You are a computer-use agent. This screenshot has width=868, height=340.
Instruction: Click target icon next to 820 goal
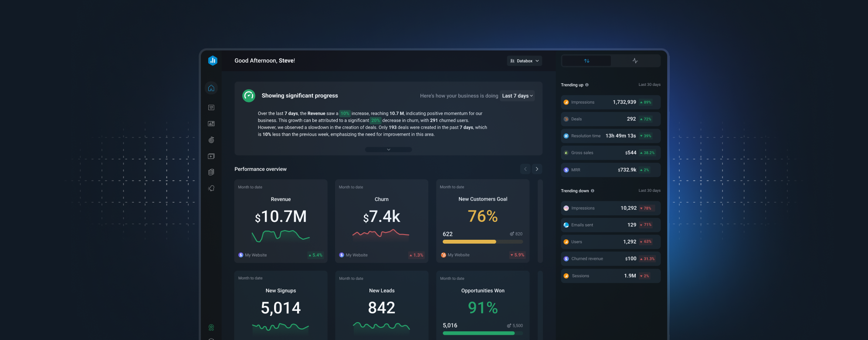point(512,234)
